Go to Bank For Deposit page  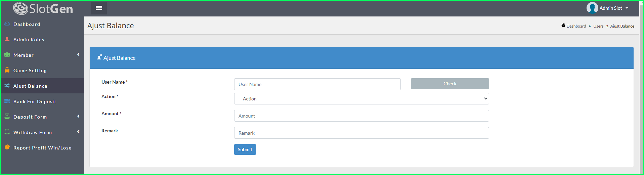click(x=43, y=101)
